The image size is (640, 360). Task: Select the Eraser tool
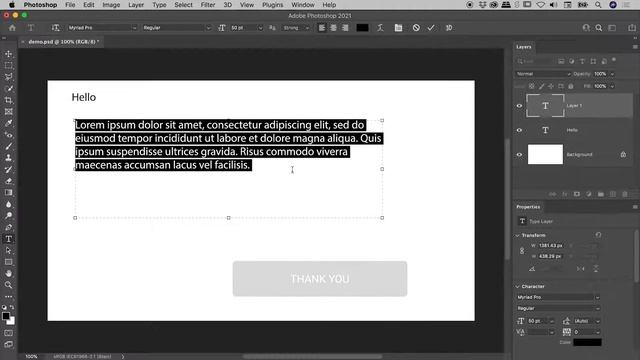click(9, 181)
